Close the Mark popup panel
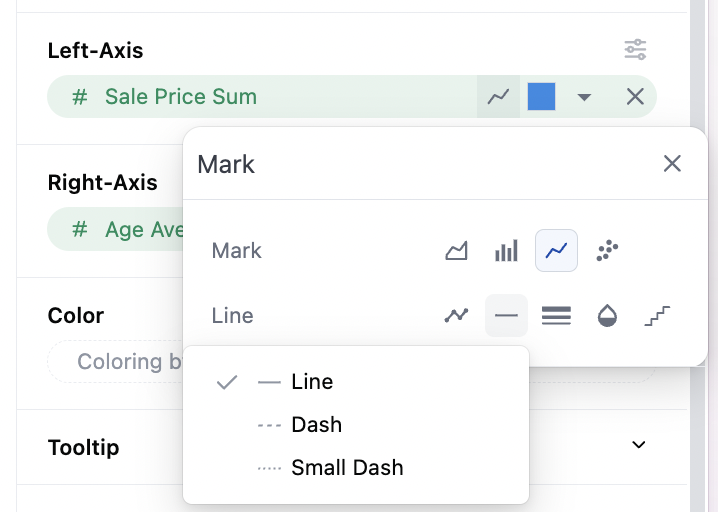 click(x=672, y=164)
